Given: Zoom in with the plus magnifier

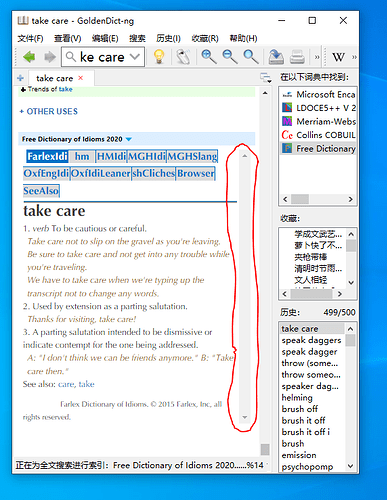Looking at the screenshot, I should click(209, 57).
